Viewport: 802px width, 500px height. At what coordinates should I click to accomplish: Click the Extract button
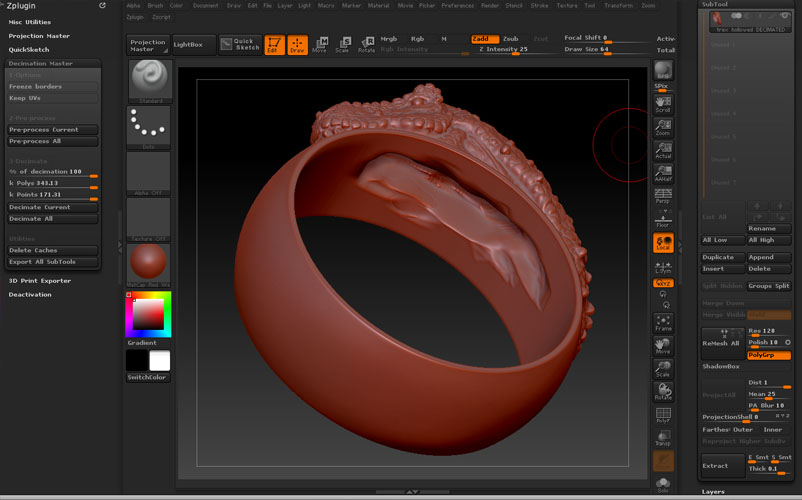(x=722, y=466)
